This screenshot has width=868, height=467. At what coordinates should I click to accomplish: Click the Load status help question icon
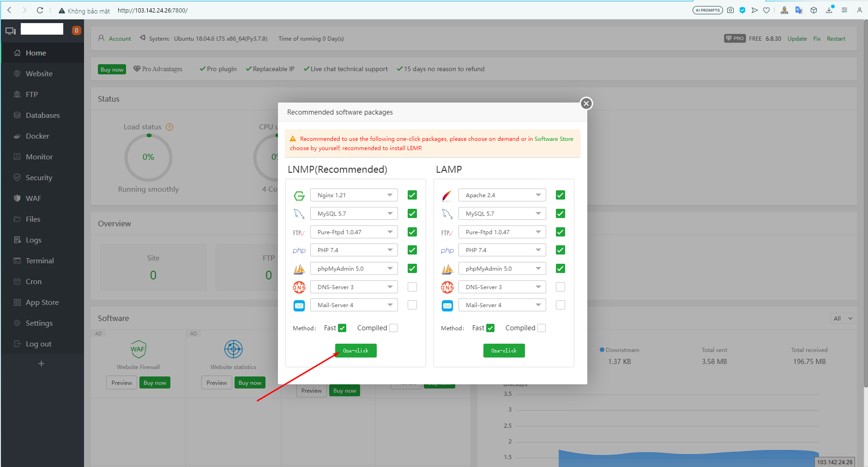click(169, 127)
